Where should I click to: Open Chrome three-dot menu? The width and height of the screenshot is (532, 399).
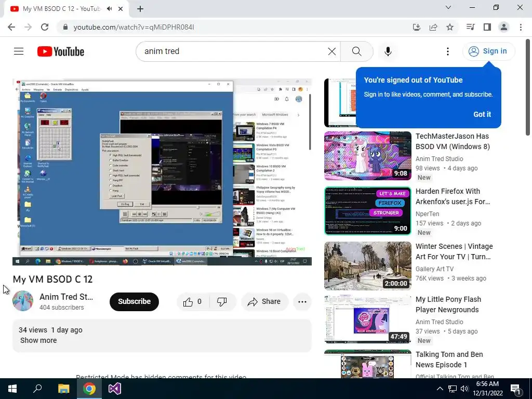tap(521, 27)
